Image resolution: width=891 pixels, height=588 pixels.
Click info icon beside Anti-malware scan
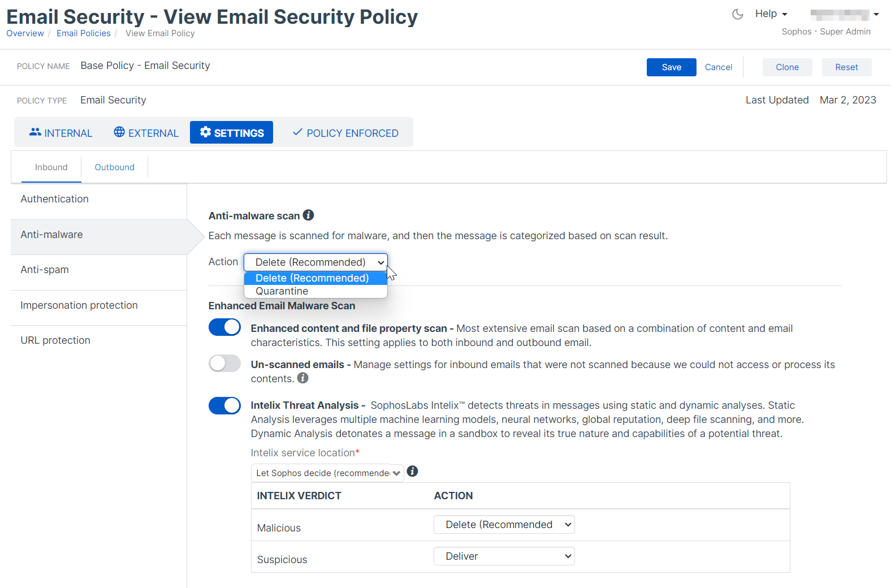click(x=308, y=215)
